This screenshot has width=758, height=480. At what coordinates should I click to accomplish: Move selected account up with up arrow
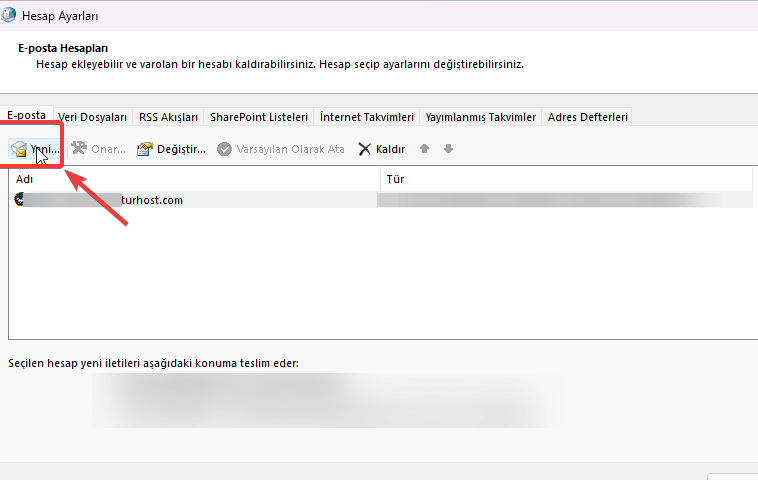[425, 149]
